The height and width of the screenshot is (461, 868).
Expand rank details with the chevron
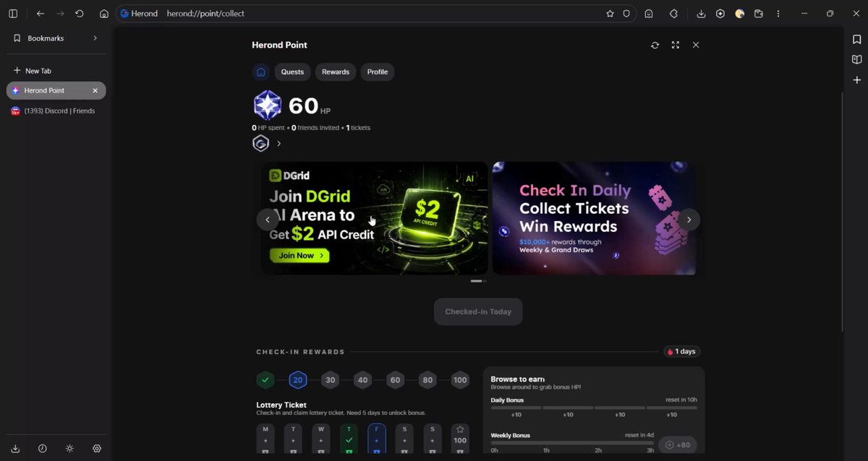(x=278, y=143)
